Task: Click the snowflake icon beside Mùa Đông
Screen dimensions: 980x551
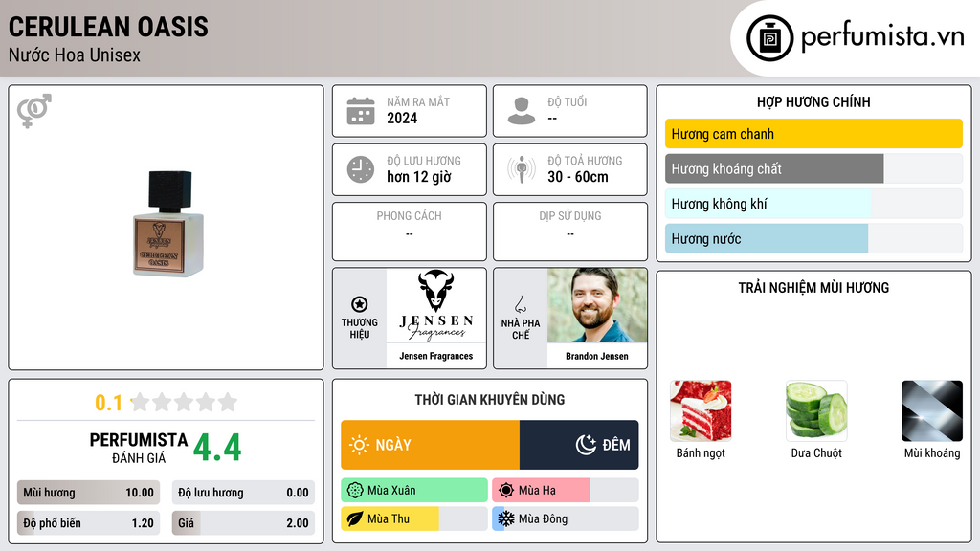Action: coord(506,518)
